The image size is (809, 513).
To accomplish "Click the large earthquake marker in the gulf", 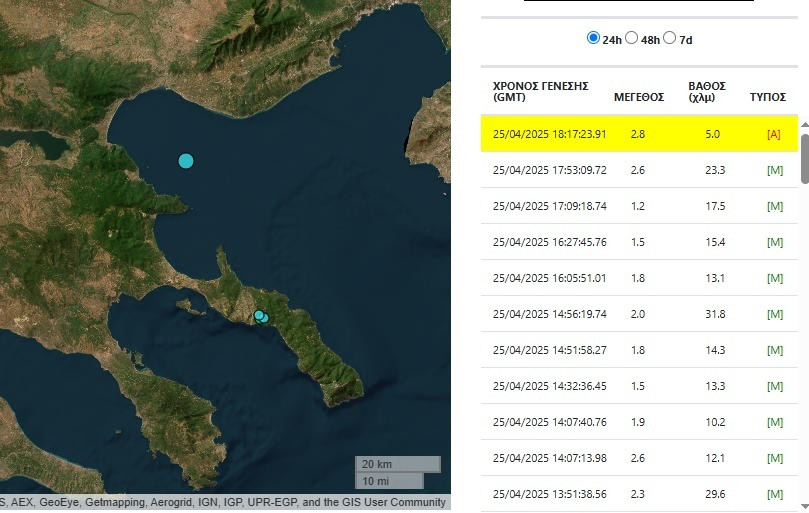I will click(x=186, y=161).
